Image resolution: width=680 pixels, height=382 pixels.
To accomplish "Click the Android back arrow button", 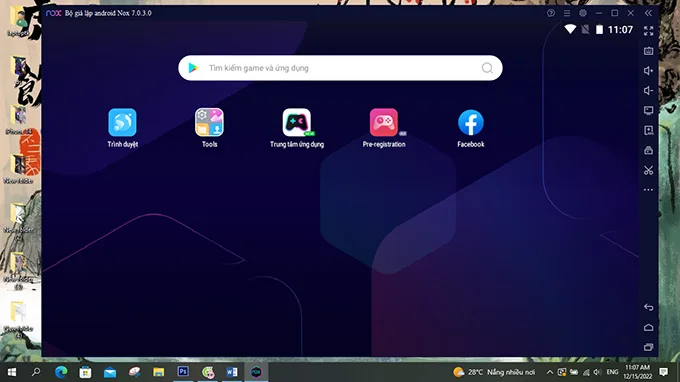I will pyautogui.click(x=648, y=307).
